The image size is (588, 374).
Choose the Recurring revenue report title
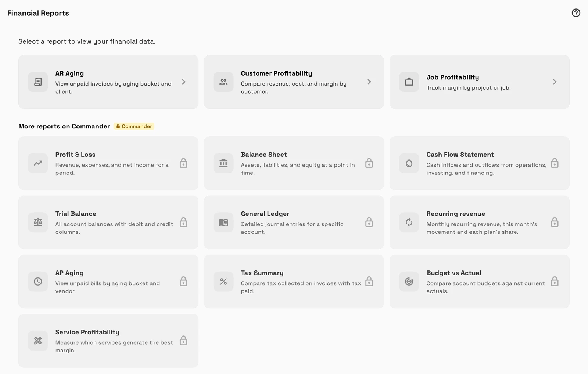pos(456,214)
